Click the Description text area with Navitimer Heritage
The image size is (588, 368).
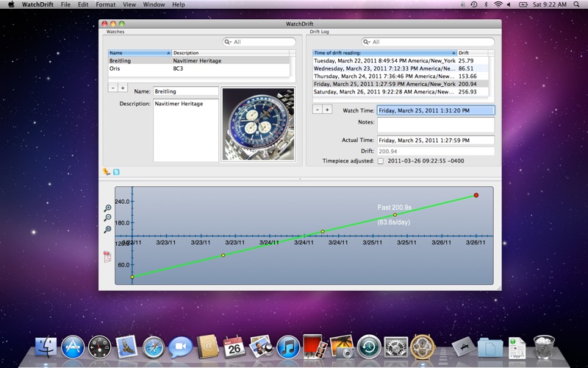[x=186, y=130]
